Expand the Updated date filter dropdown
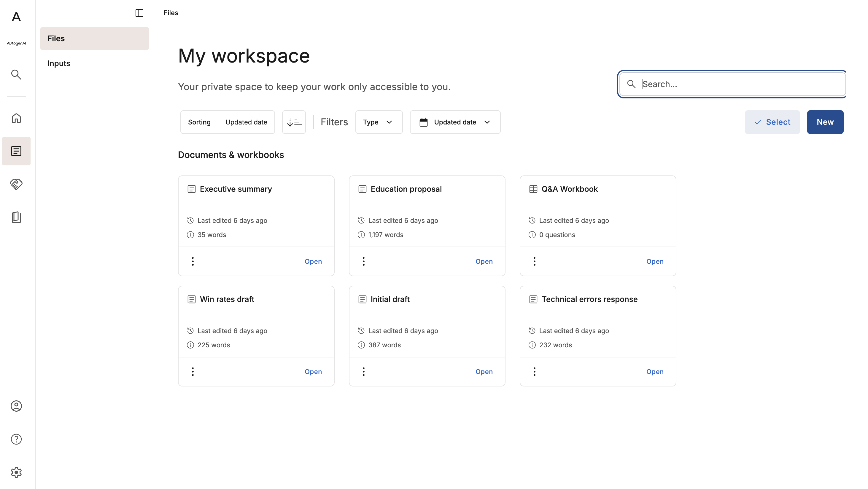868x489 pixels. 455,122
